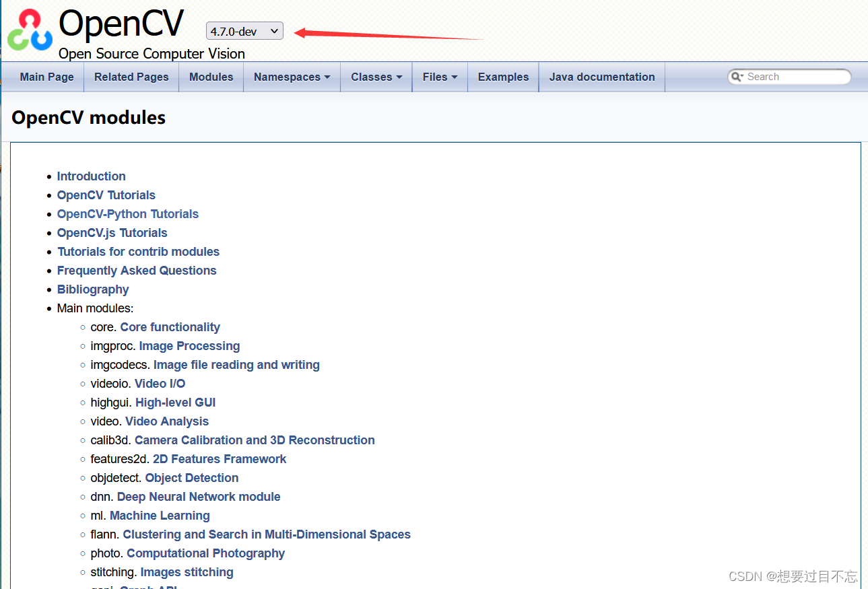Screen dimensions: 868x589
Task: Open the Object Detection link
Action: [192, 478]
